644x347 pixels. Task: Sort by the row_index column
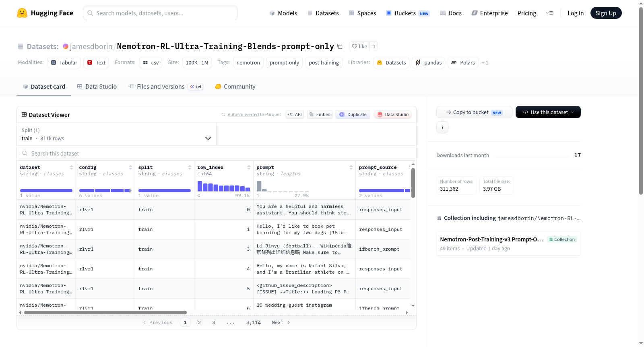click(249, 167)
